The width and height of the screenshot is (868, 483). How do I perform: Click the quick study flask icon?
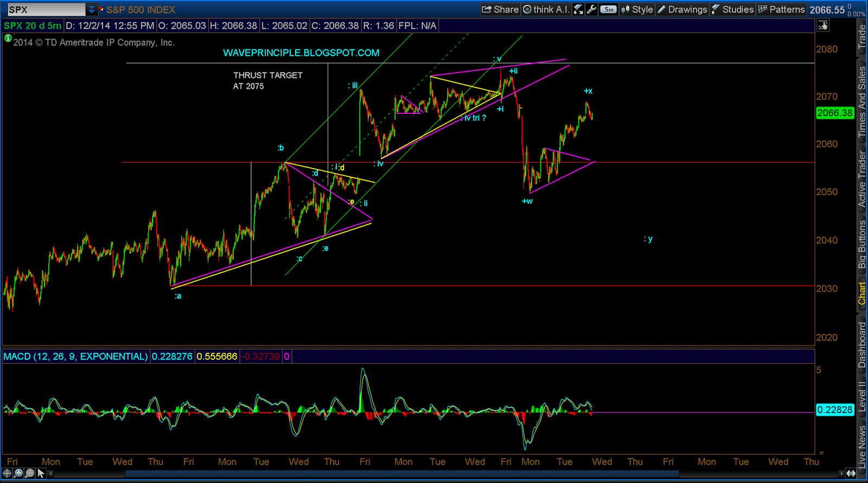click(x=578, y=9)
